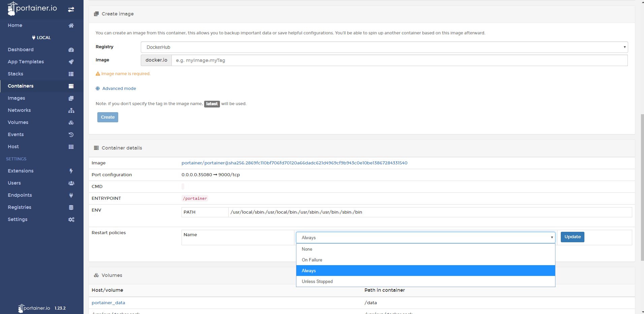Choose the highlighted Always option
This screenshot has width=644, height=314.
click(426, 271)
